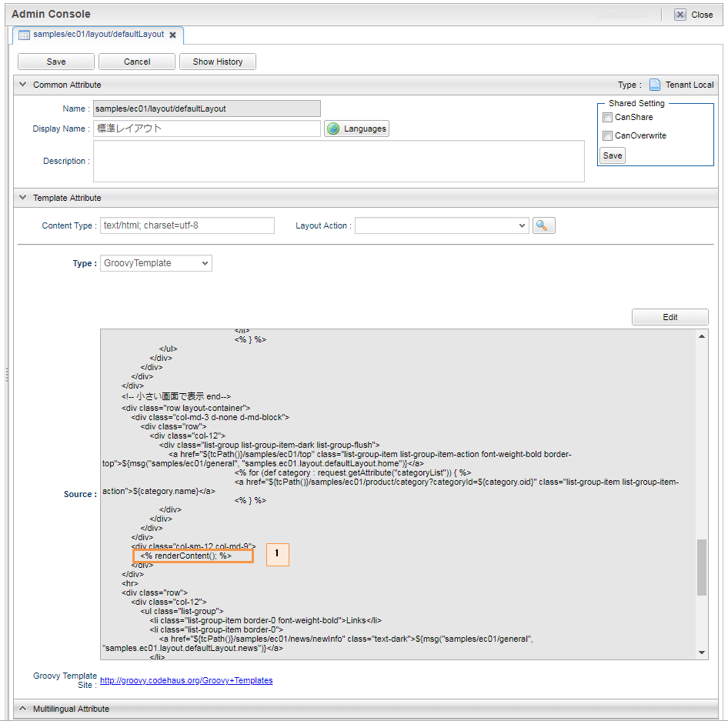
Task: Click the Name input field
Action: coord(206,108)
